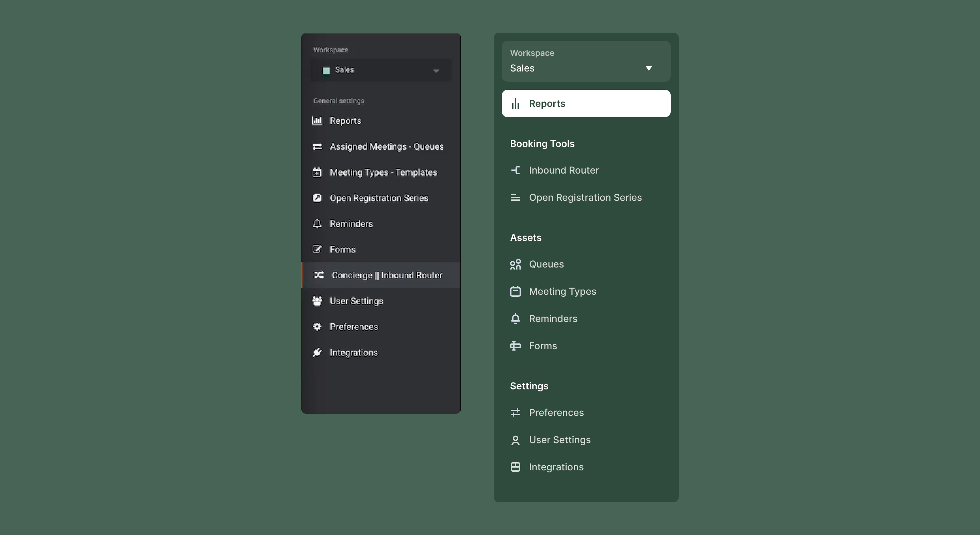Image resolution: width=980 pixels, height=535 pixels.
Task: Click the grid icon next to Integrations in the green sidebar
Action: (515, 467)
